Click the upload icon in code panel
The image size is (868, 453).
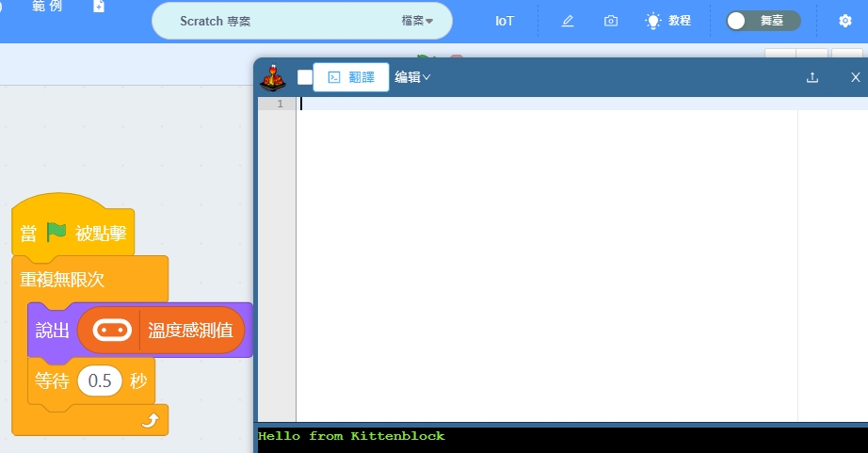812,78
